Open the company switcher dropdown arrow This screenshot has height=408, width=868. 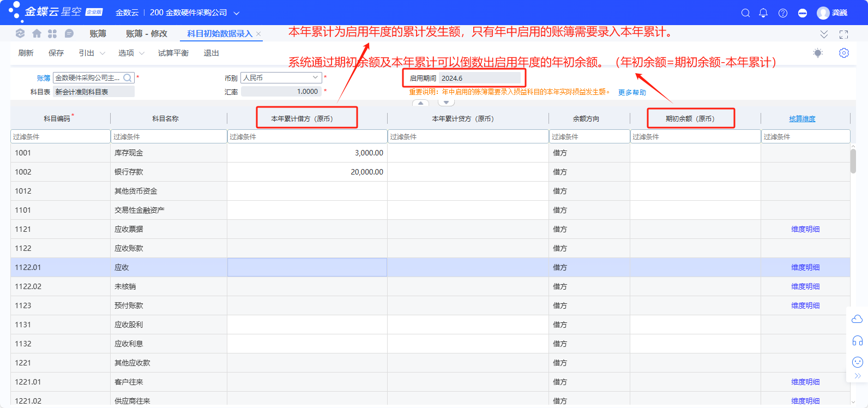237,13
